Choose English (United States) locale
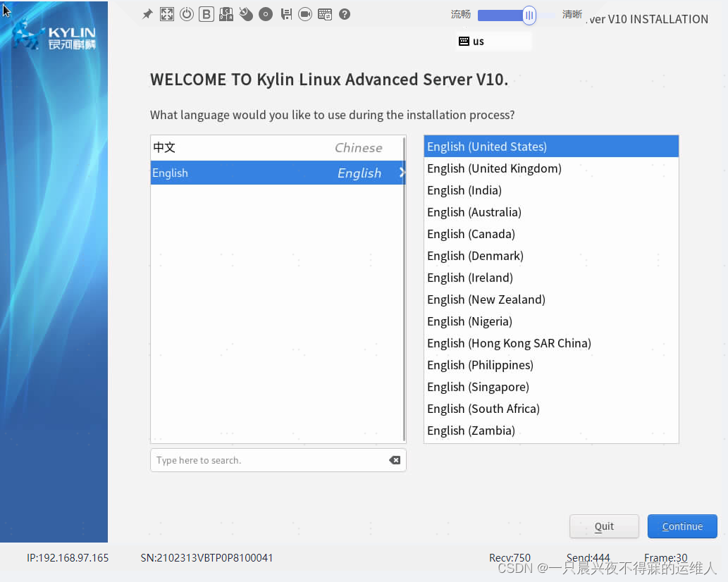This screenshot has width=728, height=582. point(551,147)
